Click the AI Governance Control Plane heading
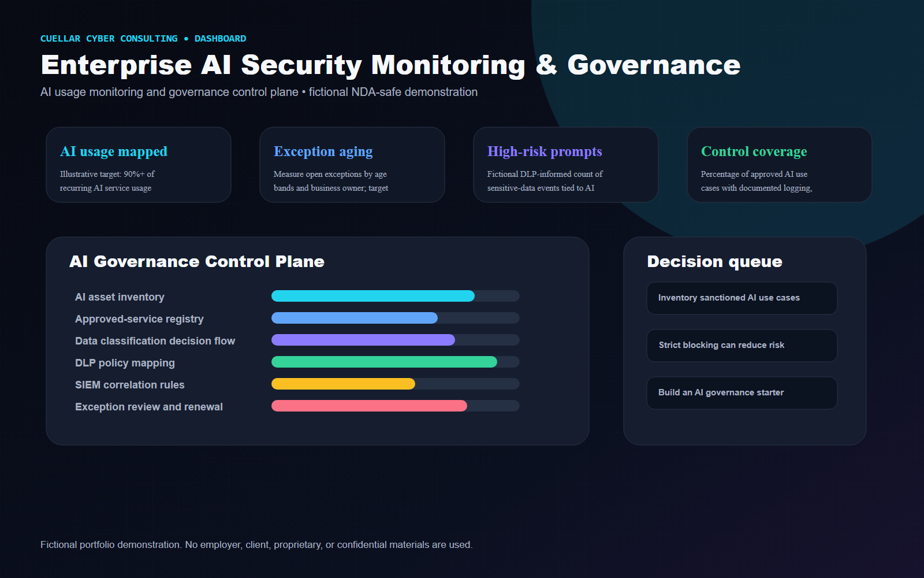924x578 pixels. pyautogui.click(x=197, y=262)
